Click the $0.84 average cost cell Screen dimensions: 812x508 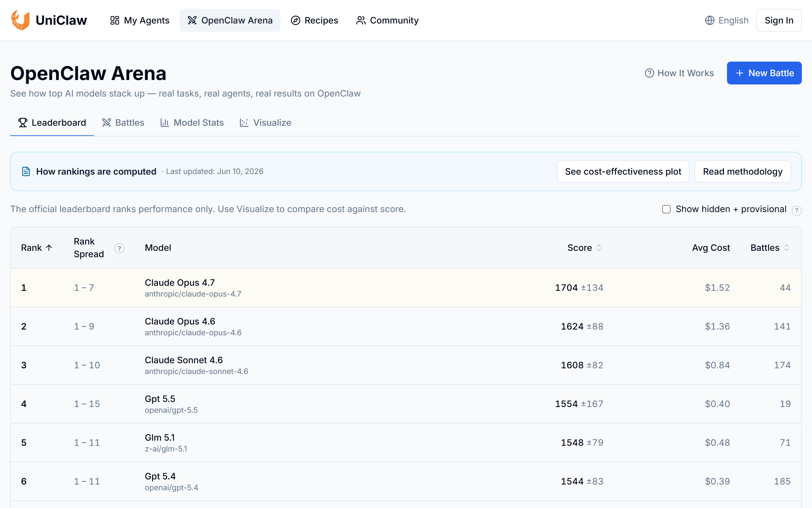(x=717, y=365)
